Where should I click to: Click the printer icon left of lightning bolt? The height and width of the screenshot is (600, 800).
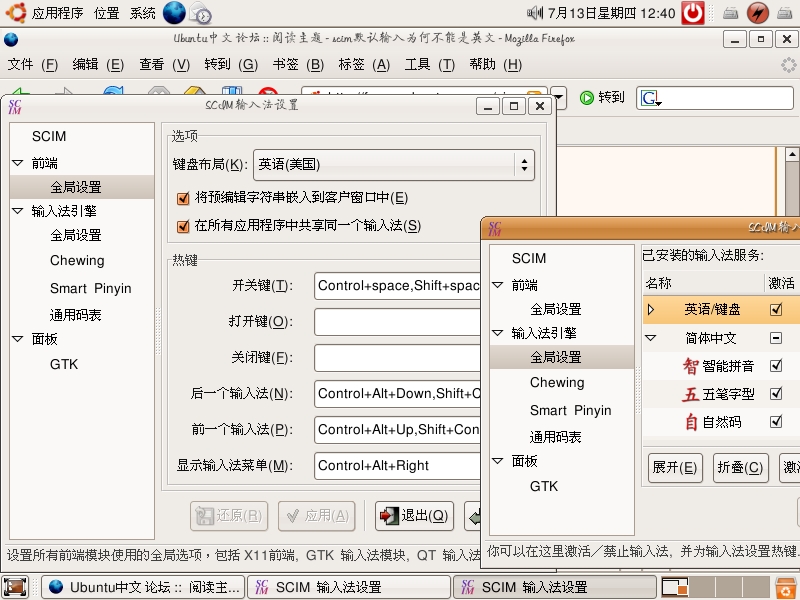731,13
